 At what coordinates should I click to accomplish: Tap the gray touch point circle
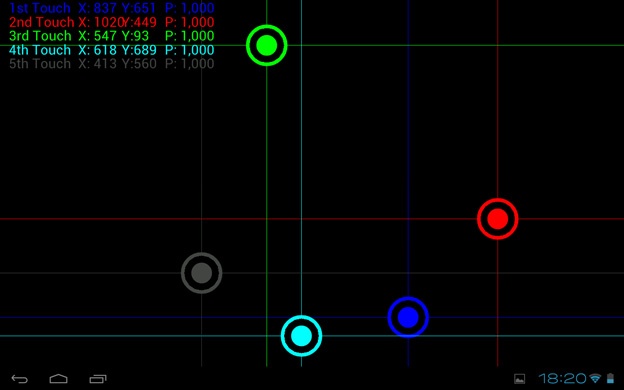coord(201,273)
